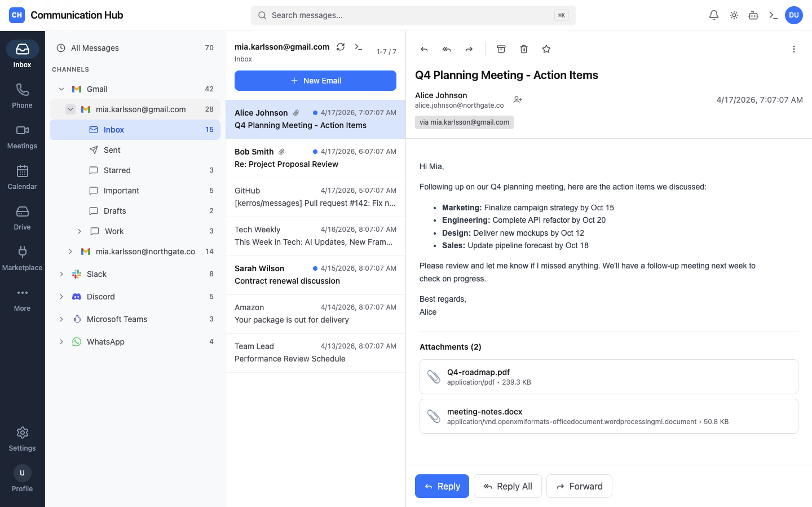Compose a message with New Email

315,81
